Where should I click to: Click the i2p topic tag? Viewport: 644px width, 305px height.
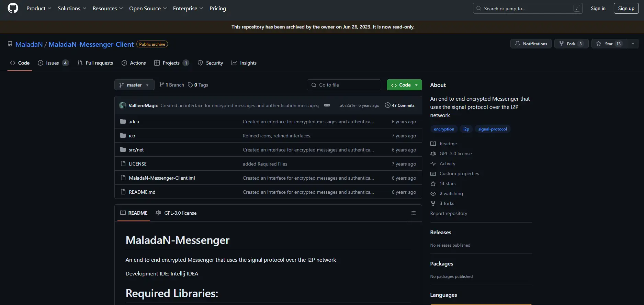(466, 129)
